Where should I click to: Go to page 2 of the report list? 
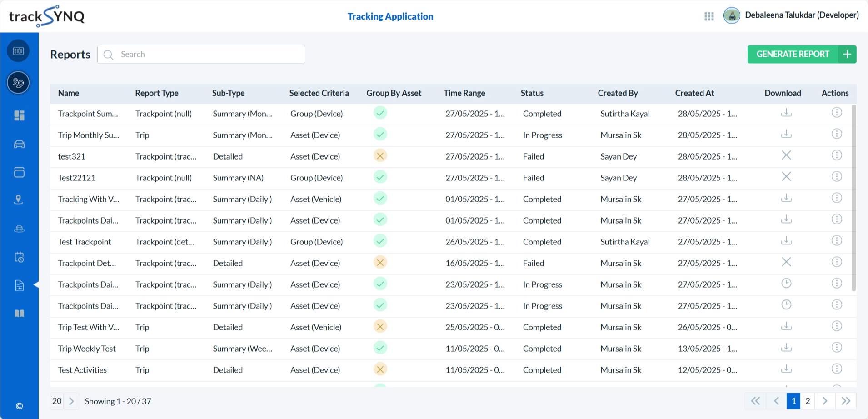(808, 401)
